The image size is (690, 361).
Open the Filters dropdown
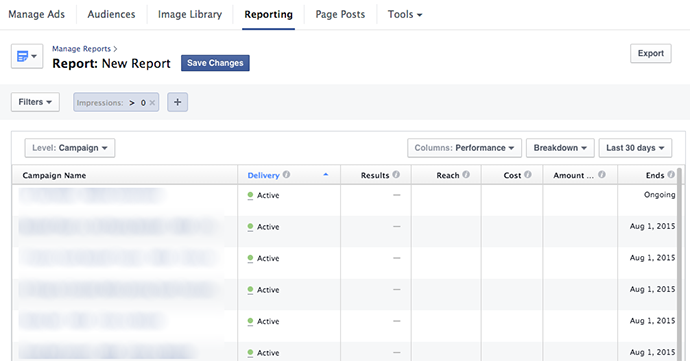coord(35,102)
